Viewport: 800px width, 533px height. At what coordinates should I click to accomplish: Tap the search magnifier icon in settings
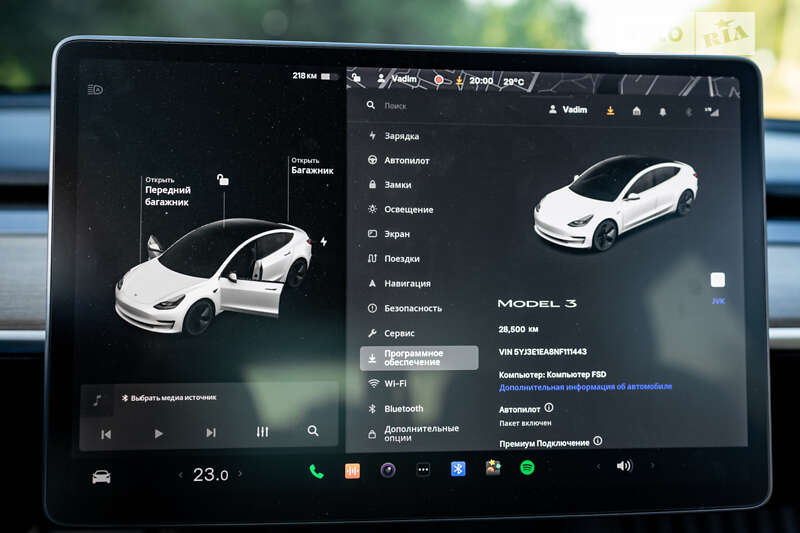[371, 105]
